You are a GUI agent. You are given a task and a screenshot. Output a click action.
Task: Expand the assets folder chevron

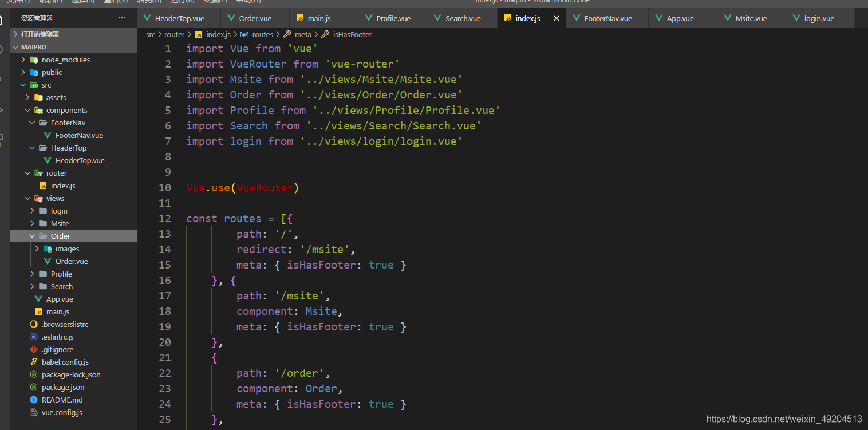(28, 97)
